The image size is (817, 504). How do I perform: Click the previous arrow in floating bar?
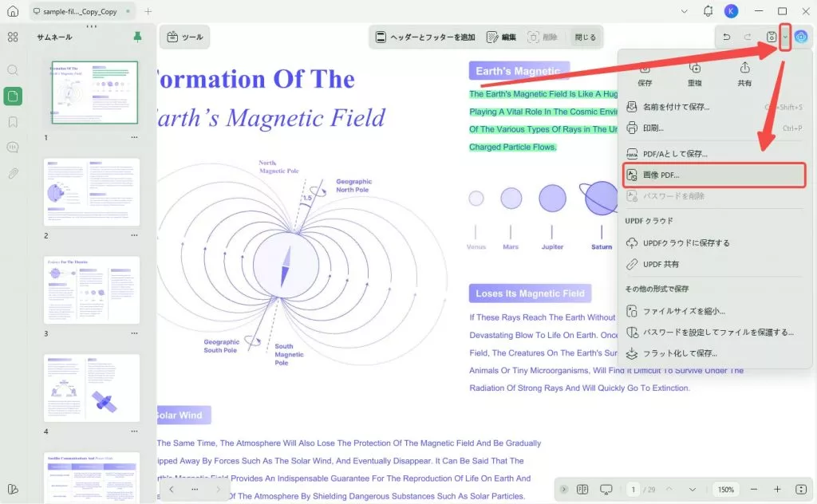(172, 490)
